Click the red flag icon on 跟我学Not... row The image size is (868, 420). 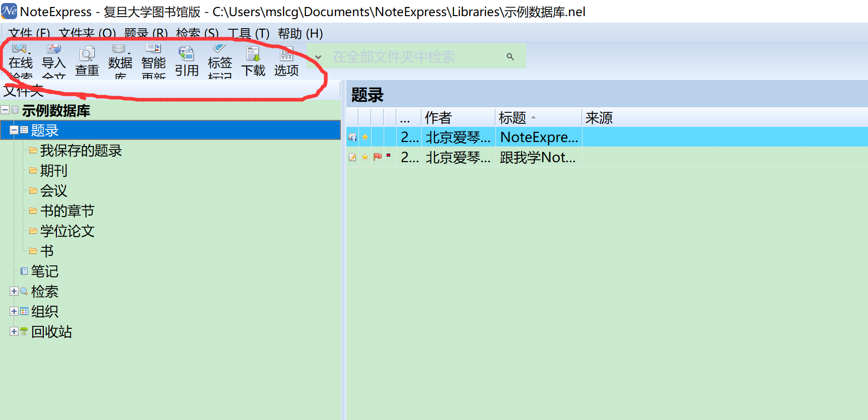(378, 157)
